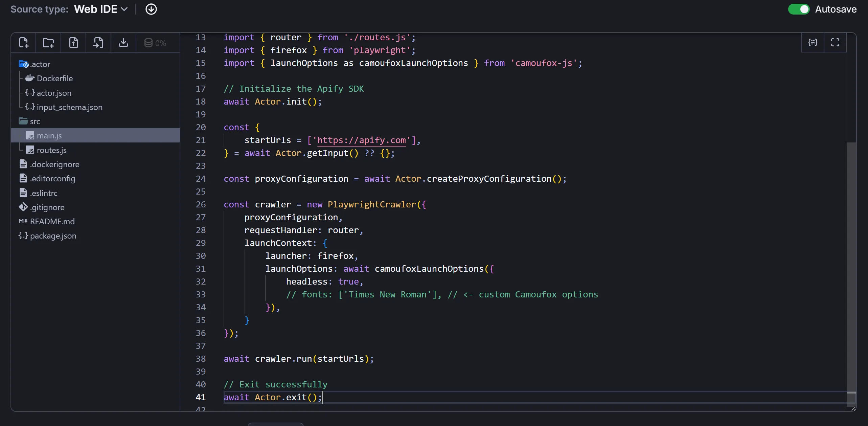Screen dimensions: 868x426
Task: Open .eslintrc file
Action: coord(38,193)
